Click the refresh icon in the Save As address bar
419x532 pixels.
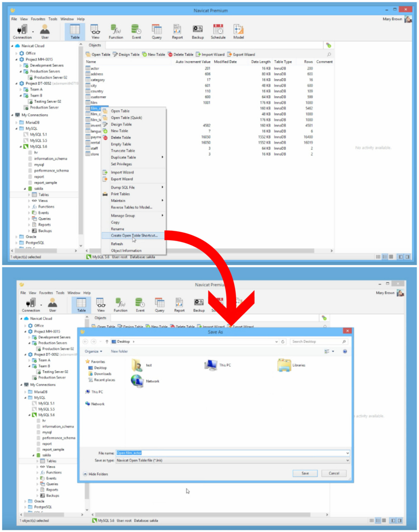point(282,342)
